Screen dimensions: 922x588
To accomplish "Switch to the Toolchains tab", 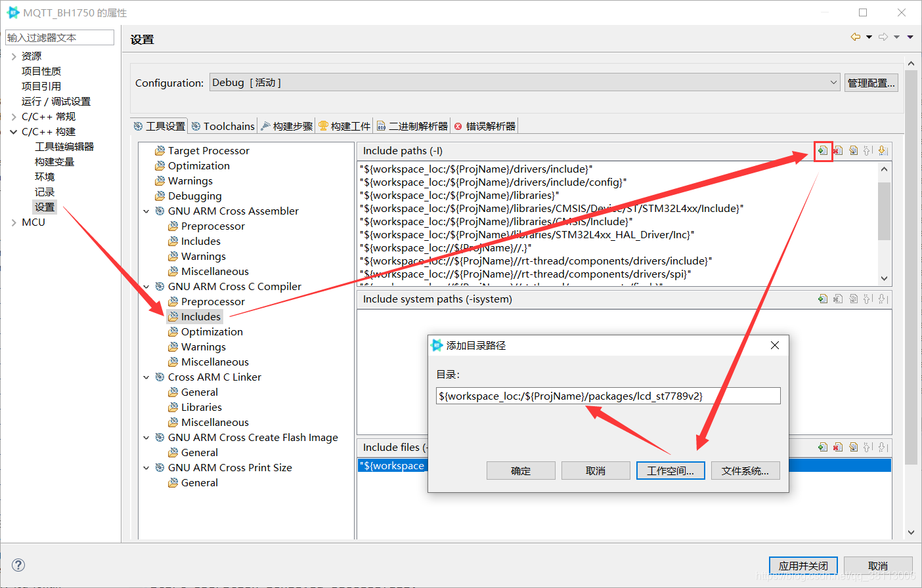I will pos(223,125).
